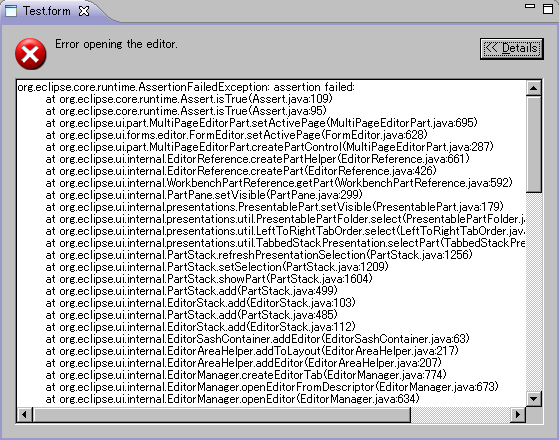Collapse the stack trace with Details button
Screen dimensions: 559x440
coord(512,48)
